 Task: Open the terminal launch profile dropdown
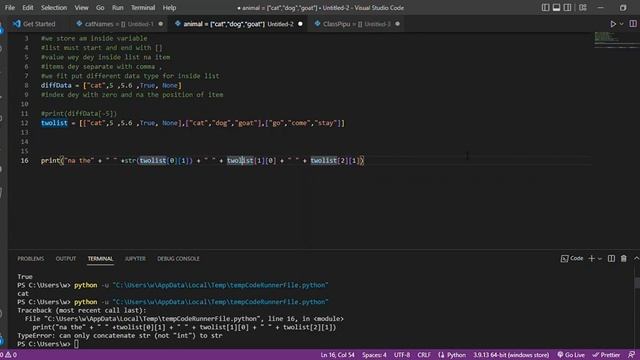[600, 259]
